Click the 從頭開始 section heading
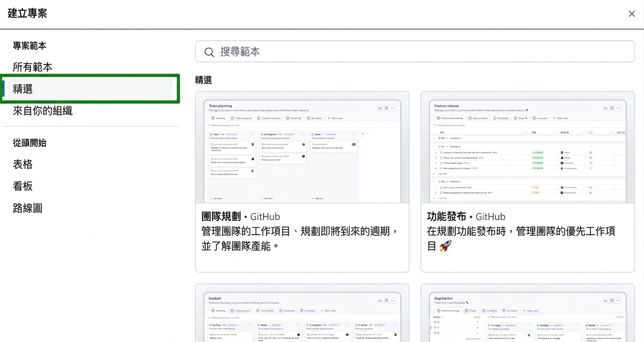This screenshot has width=644, height=342. [x=30, y=143]
